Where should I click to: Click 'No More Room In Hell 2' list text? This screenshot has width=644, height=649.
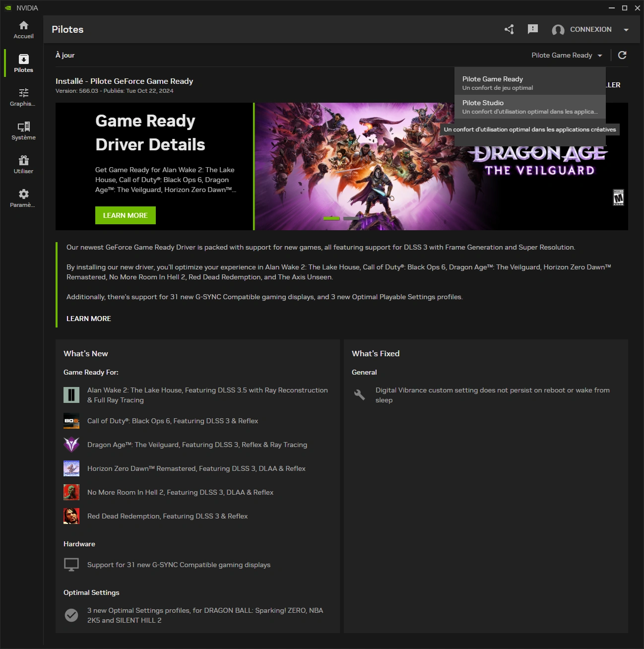click(180, 492)
